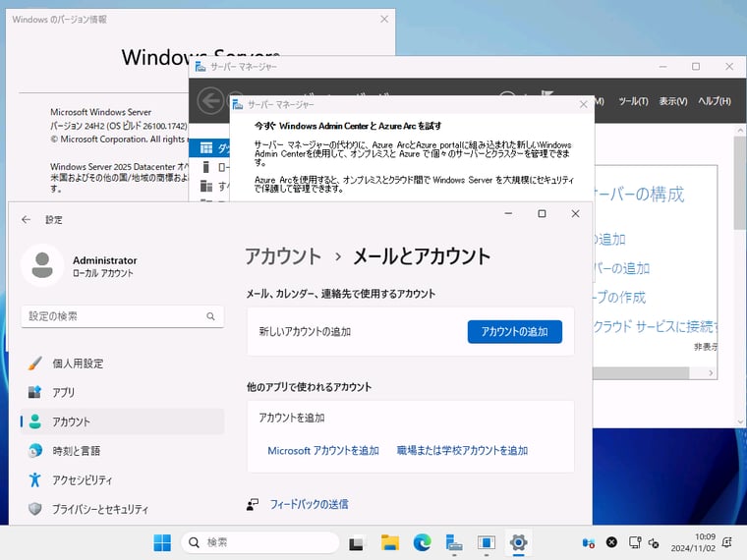Viewport: 747px width, 560px height.
Task: Close the Windows version info window
Action: [384, 19]
